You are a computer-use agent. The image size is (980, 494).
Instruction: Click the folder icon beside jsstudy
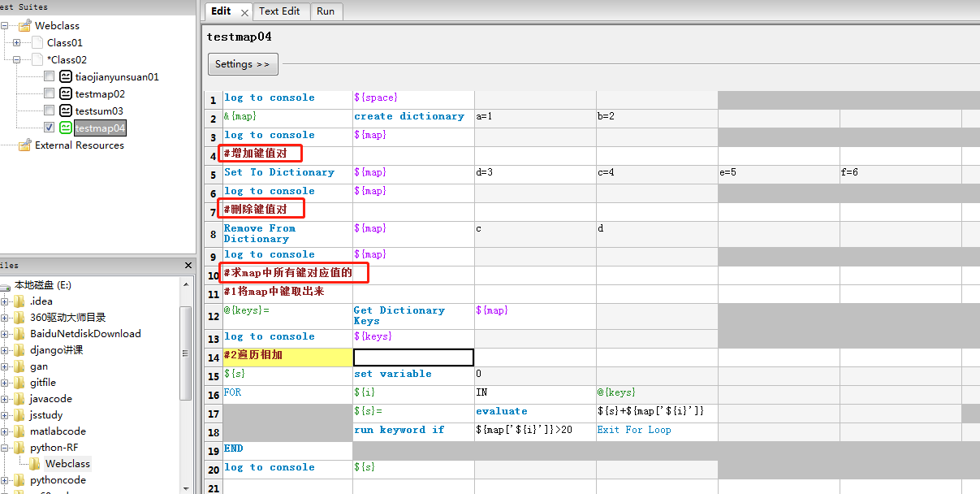point(20,415)
